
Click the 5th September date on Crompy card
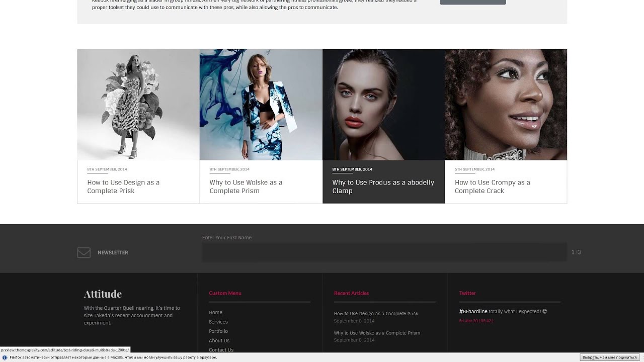(474, 169)
